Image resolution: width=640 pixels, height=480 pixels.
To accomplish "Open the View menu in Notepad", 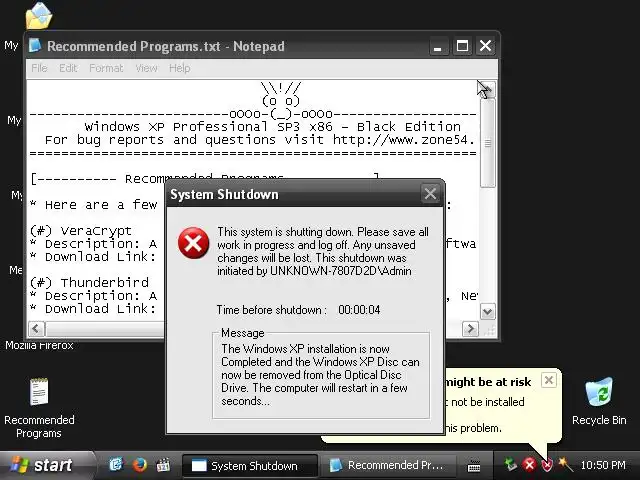I will 147,68.
